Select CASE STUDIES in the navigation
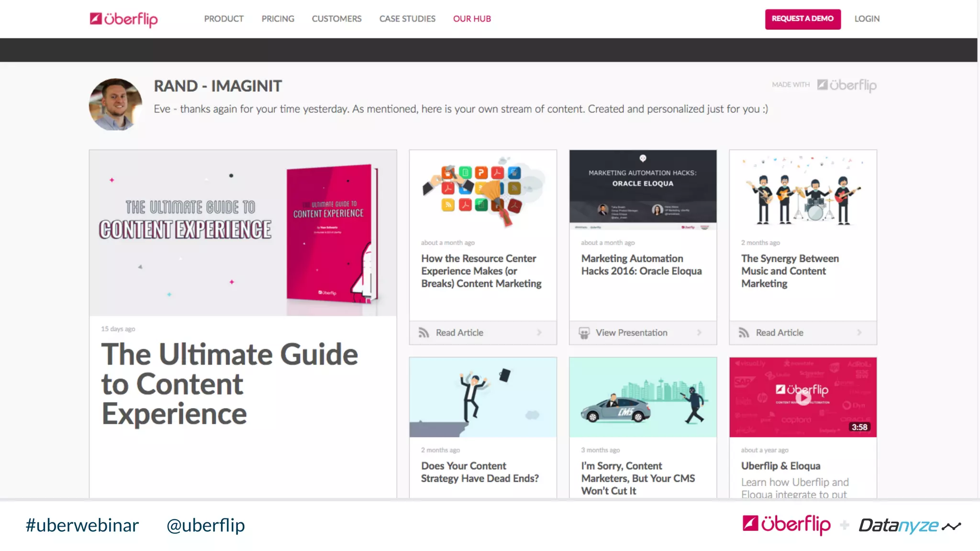This screenshot has width=980, height=551. point(407,19)
